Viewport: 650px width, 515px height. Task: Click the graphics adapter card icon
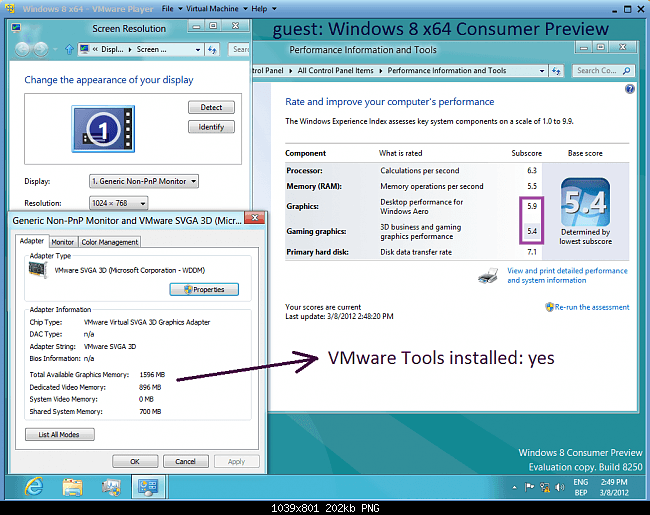[38, 270]
